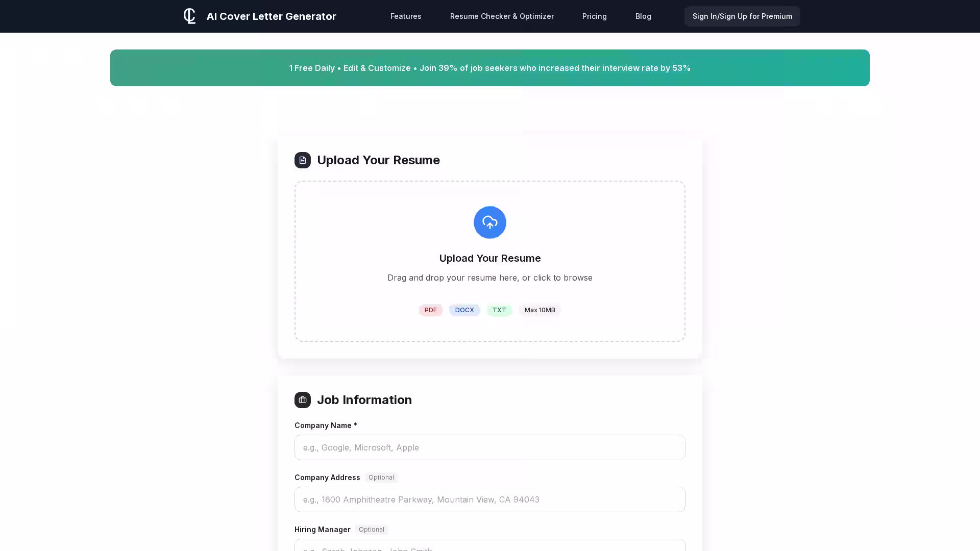
Task: Click the Upload Your Resume dropzone title
Action: pos(489,259)
